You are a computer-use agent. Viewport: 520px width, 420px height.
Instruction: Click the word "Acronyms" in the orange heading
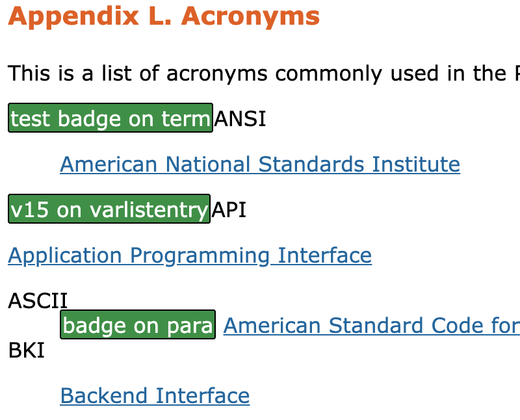[x=250, y=17]
